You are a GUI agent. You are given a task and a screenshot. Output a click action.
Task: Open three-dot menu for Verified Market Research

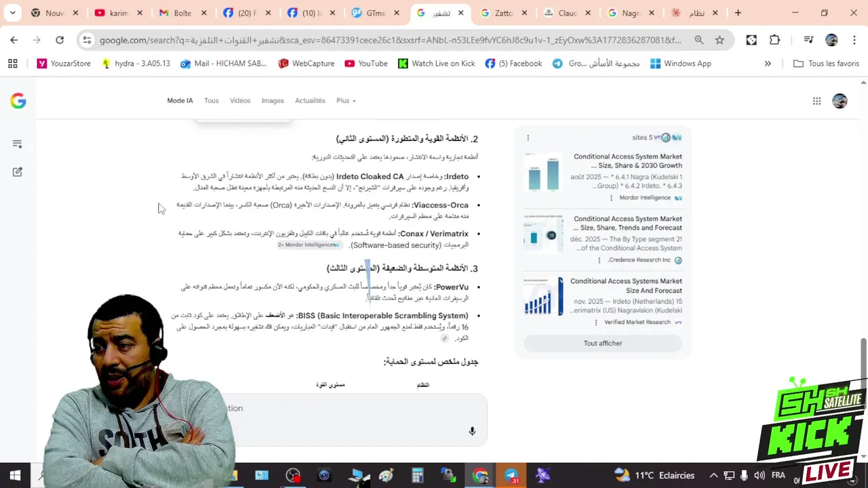(x=596, y=323)
